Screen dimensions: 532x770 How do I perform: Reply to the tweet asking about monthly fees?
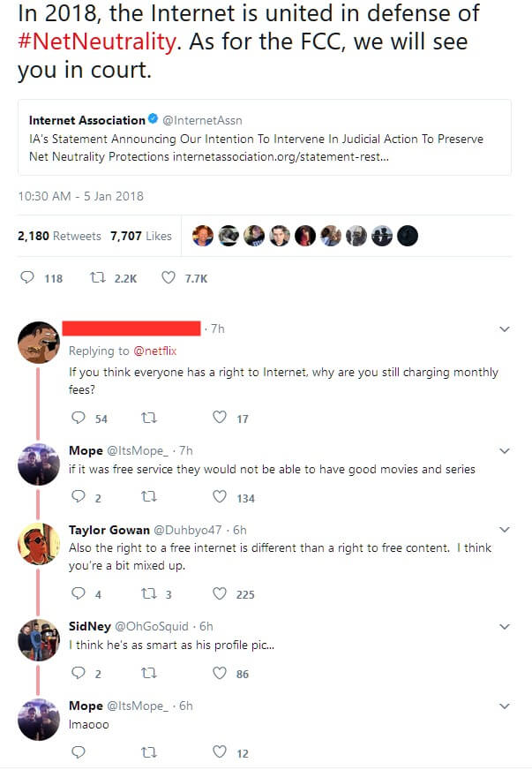point(78,419)
